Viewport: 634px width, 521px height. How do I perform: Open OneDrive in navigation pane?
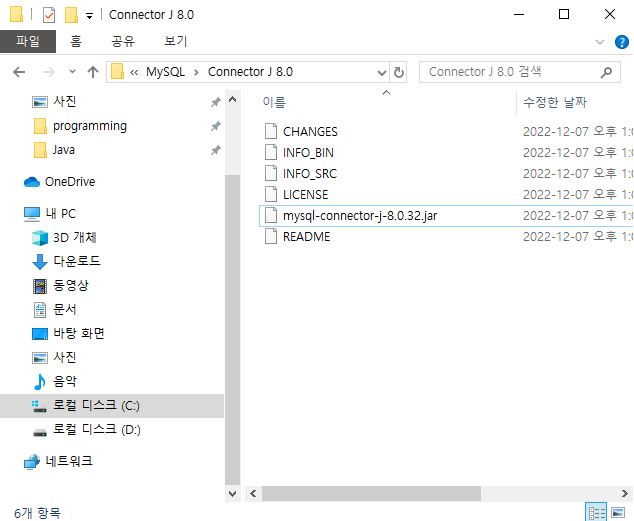(x=70, y=182)
